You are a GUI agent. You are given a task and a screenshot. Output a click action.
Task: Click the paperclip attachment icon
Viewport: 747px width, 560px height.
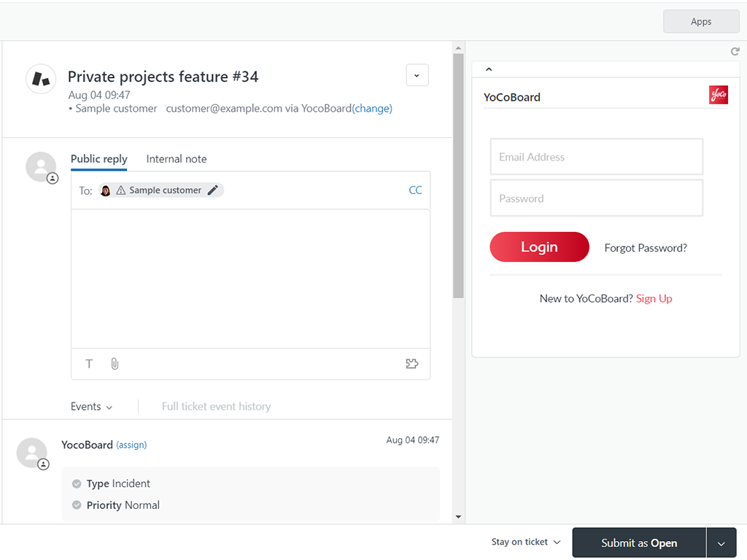(x=115, y=364)
